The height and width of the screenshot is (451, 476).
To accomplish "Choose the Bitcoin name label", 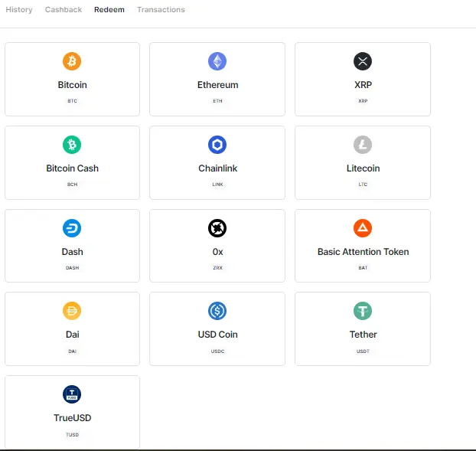I will (72, 85).
